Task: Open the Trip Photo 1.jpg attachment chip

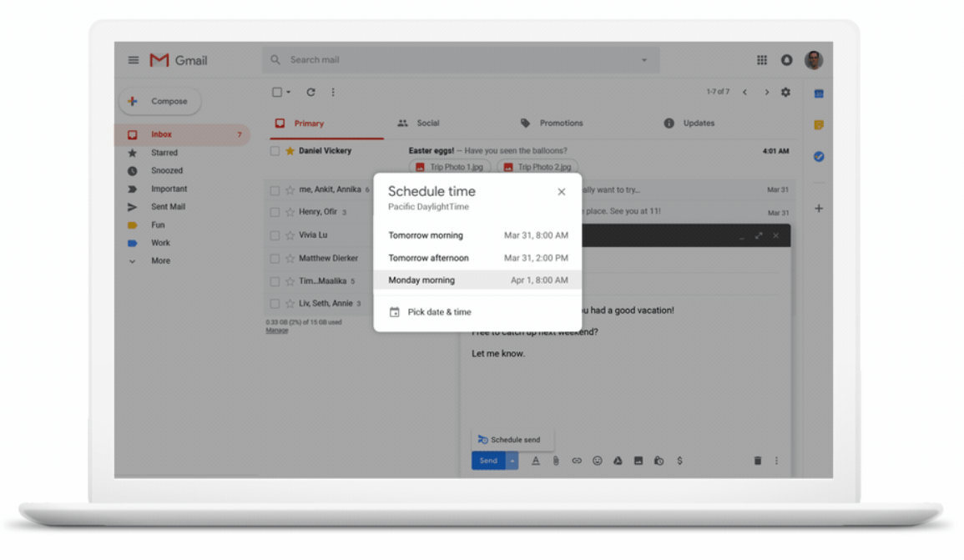Action: pyautogui.click(x=451, y=167)
